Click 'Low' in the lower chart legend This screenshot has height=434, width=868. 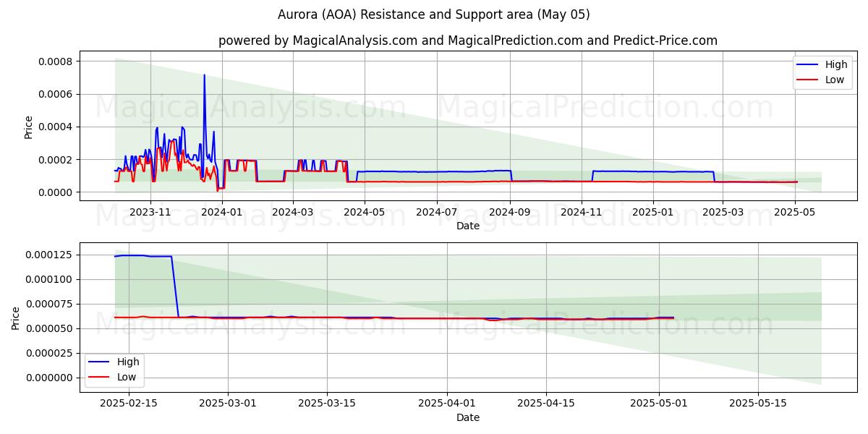point(127,377)
